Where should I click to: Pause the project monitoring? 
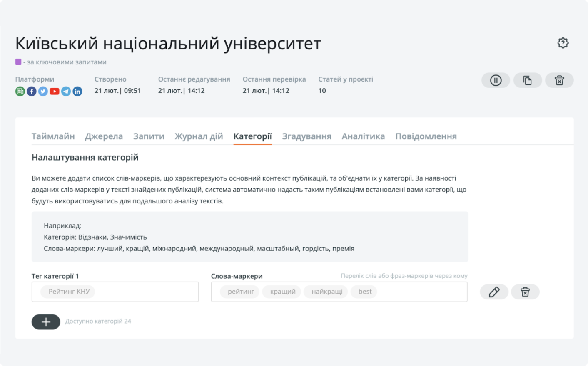(496, 80)
